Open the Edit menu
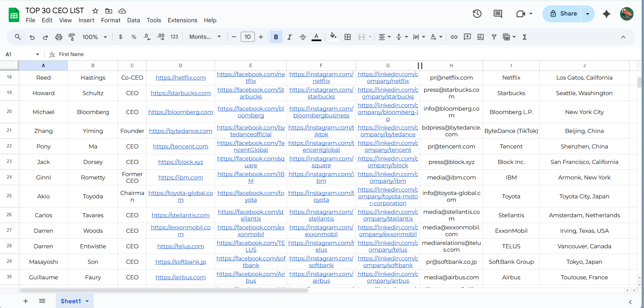Screen dimensions: 644x308 tap(47, 20)
